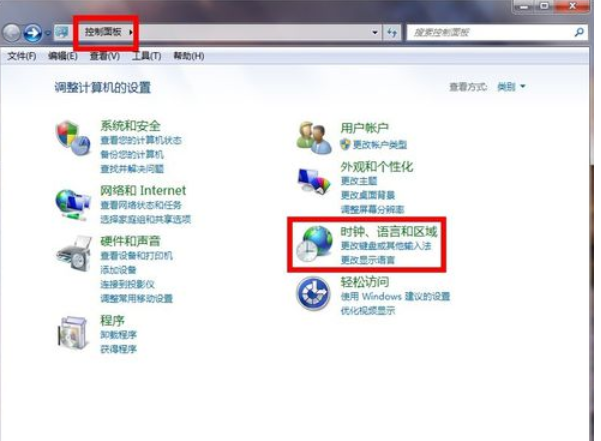Click the 添加设备 link

[118, 271]
